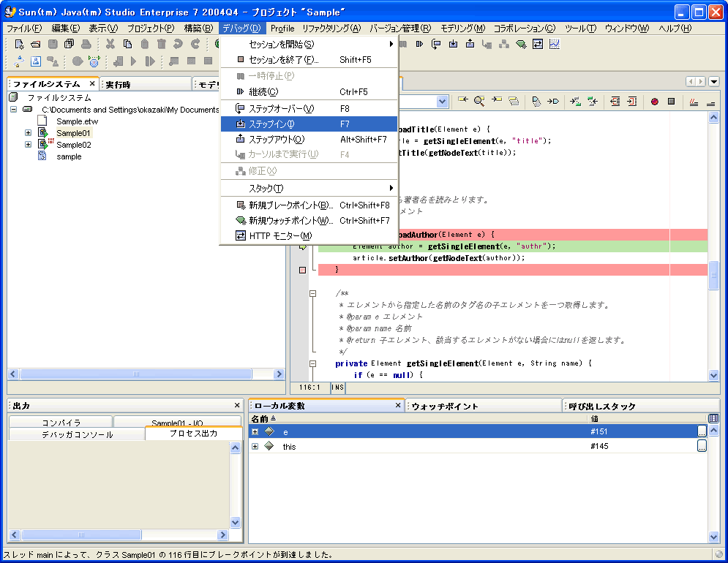Expand the Sample01 tree node
Image resolution: width=728 pixels, height=563 pixels.
coord(29,133)
